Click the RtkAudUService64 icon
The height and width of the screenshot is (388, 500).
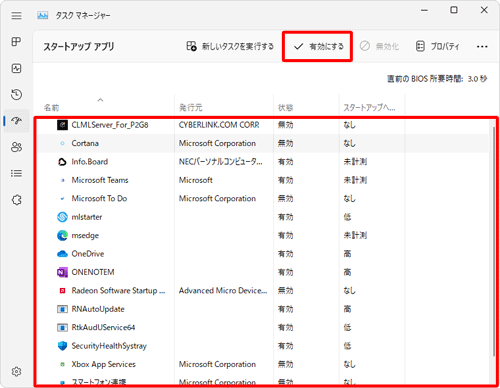click(x=62, y=328)
